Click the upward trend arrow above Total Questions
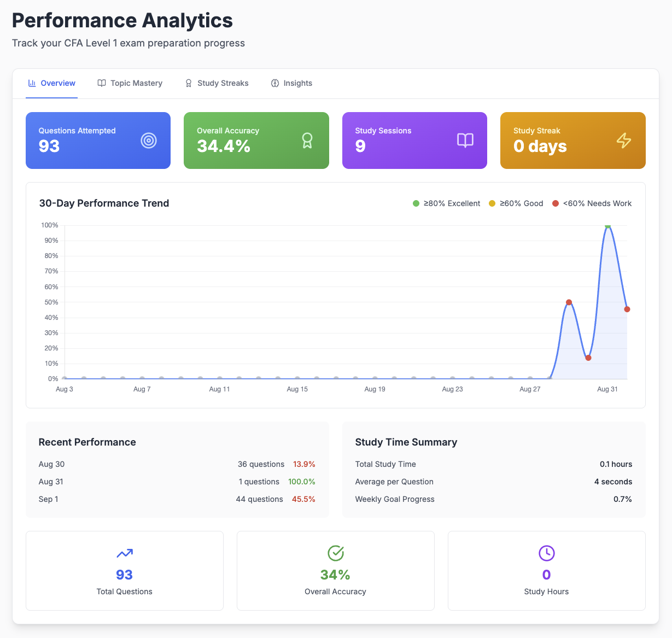Viewport: 672px width, 638px height. click(124, 553)
